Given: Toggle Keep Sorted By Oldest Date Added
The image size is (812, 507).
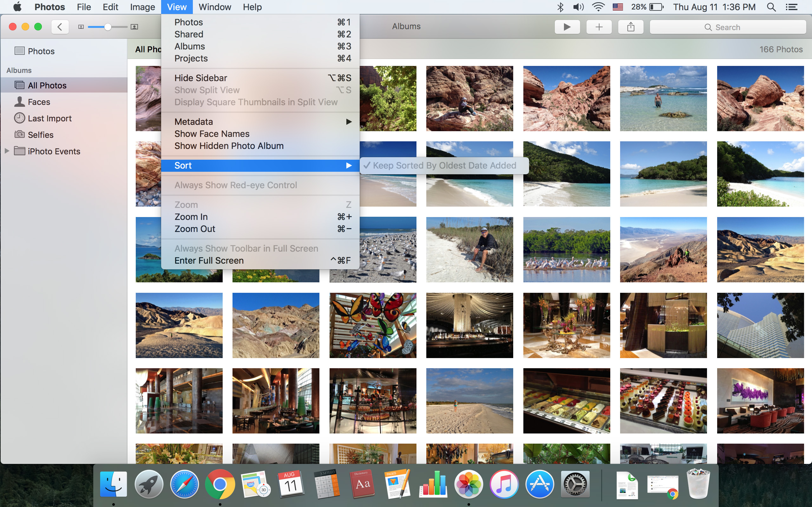Looking at the screenshot, I should tap(444, 166).
